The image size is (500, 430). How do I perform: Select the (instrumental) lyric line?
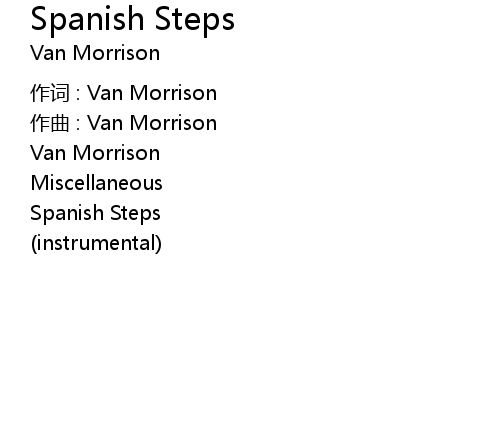click(96, 243)
